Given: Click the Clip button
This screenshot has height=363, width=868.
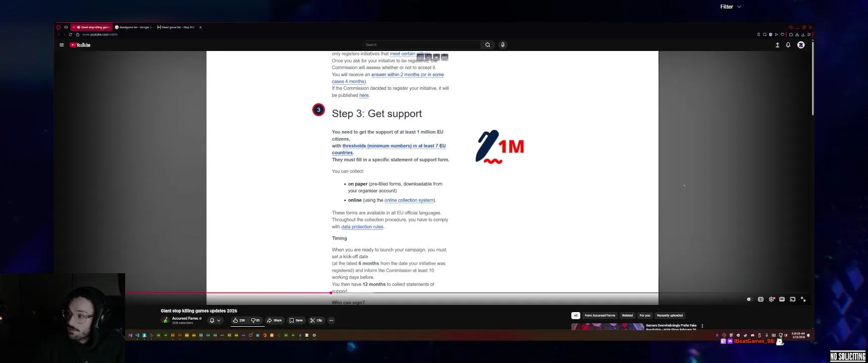Looking at the screenshot, I should coord(316,320).
